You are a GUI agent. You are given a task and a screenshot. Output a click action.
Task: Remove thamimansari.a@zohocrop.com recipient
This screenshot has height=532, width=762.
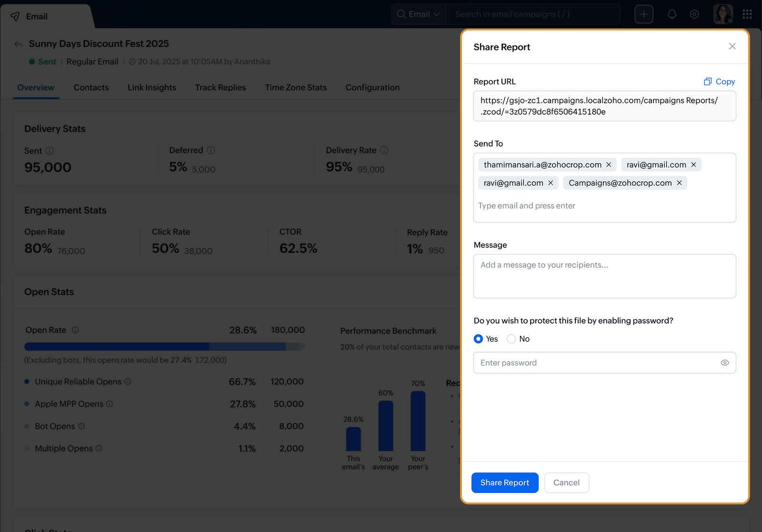click(609, 165)
